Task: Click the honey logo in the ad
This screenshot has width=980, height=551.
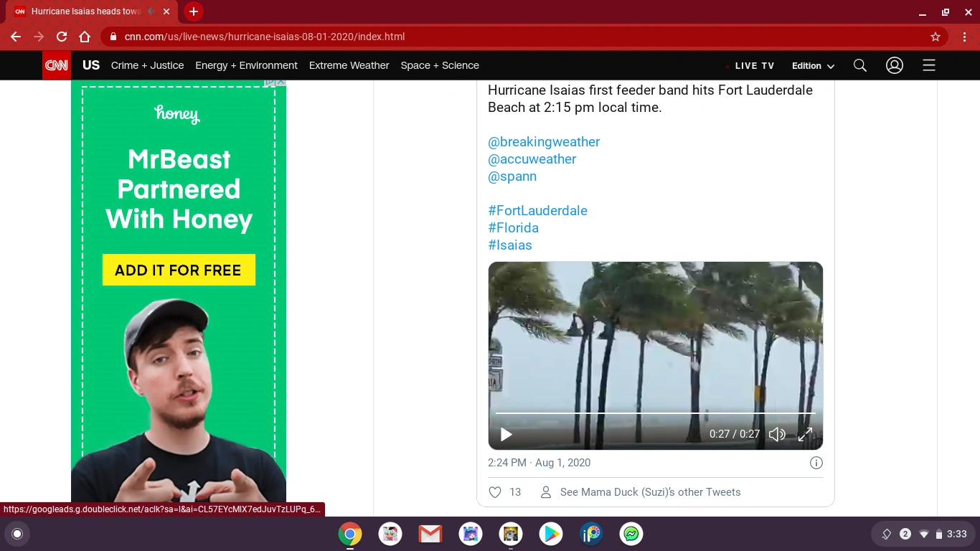Action: pos(176,113)
